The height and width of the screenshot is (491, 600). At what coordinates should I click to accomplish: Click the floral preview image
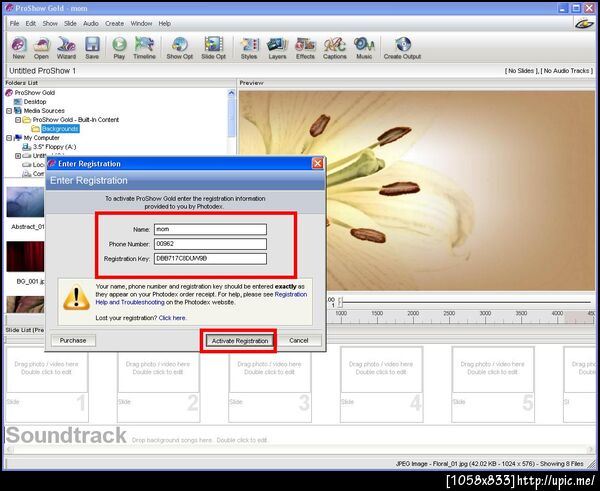coord(417,190)
